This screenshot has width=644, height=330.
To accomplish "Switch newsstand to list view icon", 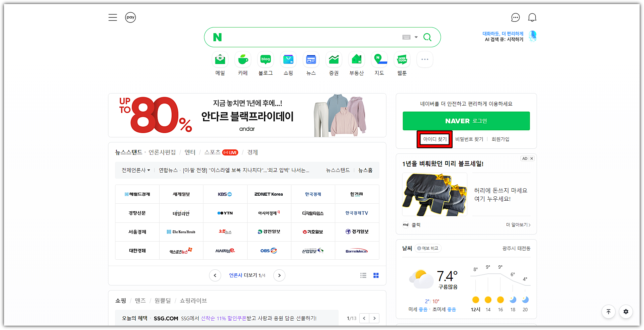I will click(x=363, y=275).
